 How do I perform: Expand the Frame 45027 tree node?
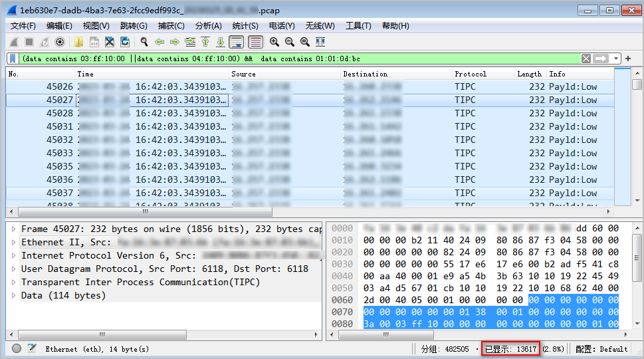(13, 229)
